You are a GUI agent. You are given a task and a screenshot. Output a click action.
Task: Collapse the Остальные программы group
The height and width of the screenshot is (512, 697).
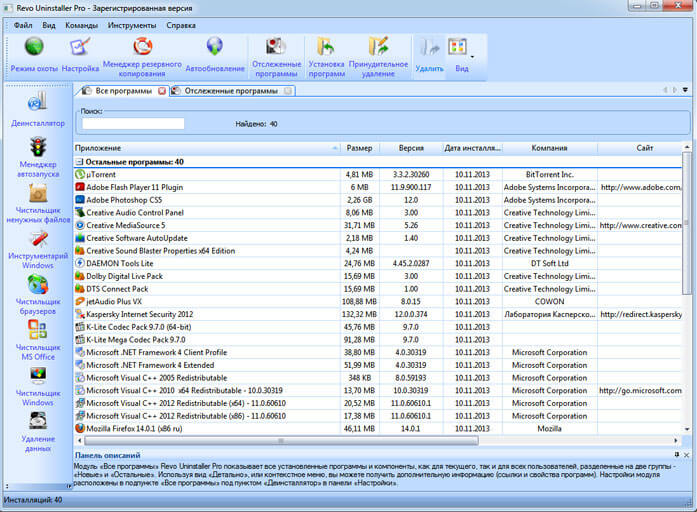(79, 162)
